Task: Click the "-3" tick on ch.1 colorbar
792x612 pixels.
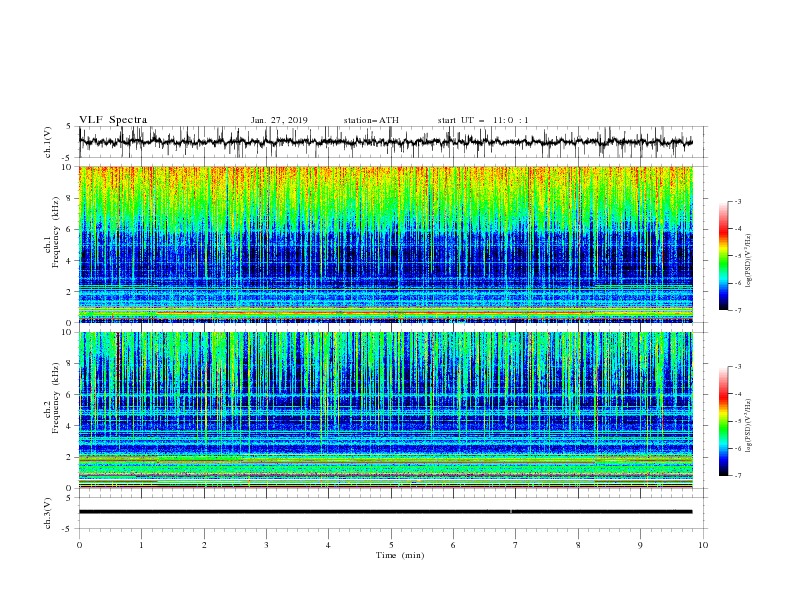Action: pyautogui.click(x=737, y=201)
